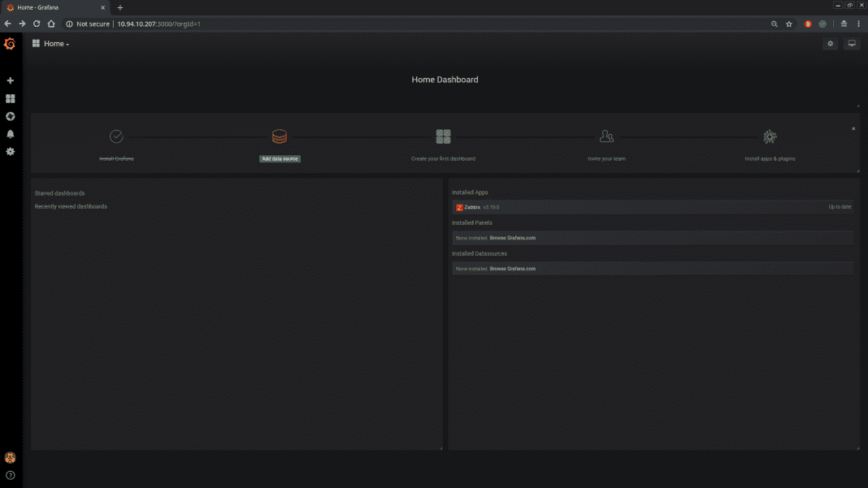
Task: Open dashboard settings via the top-right gear
Action: 829,43
